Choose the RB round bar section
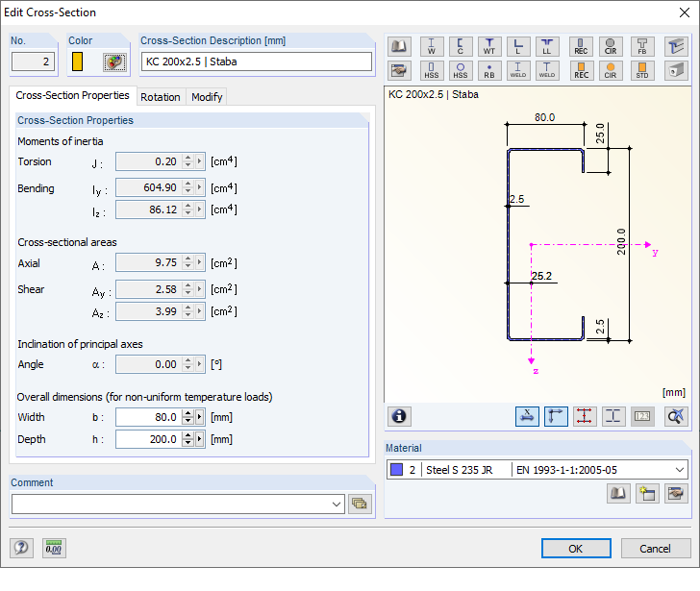700x591 pixels. click(489, 70)
